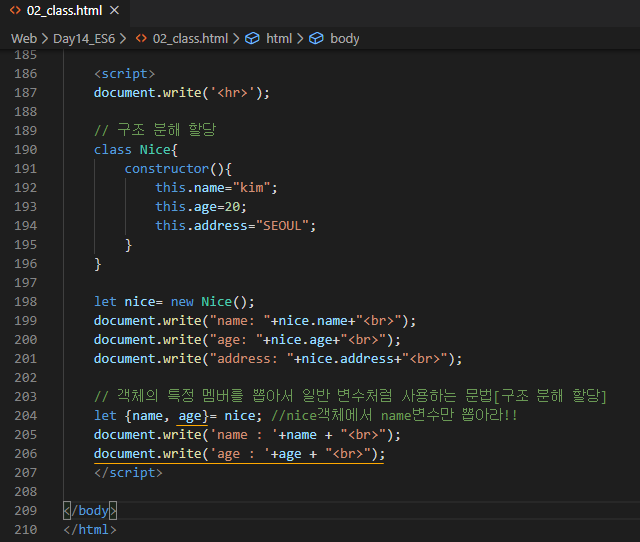Click the html symbol breadcrumb

[x=279, y=39]
